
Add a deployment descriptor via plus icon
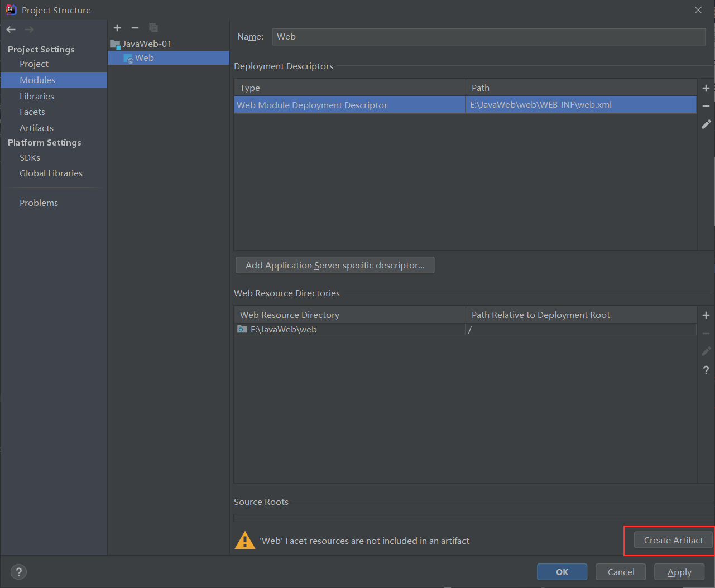click(706, 88)
